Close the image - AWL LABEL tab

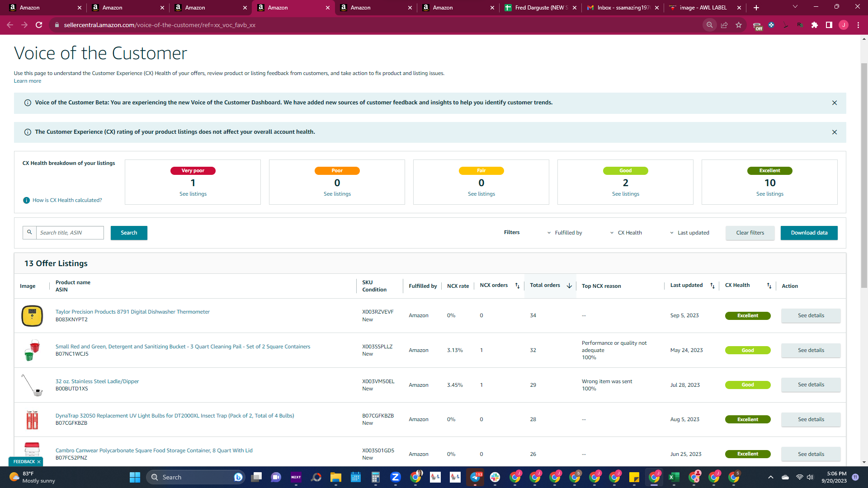739,8
